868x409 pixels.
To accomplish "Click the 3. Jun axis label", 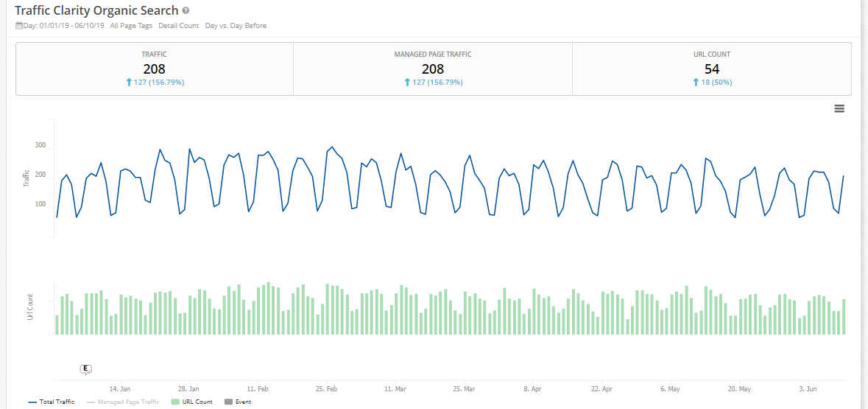I will (x=808, y=389).
